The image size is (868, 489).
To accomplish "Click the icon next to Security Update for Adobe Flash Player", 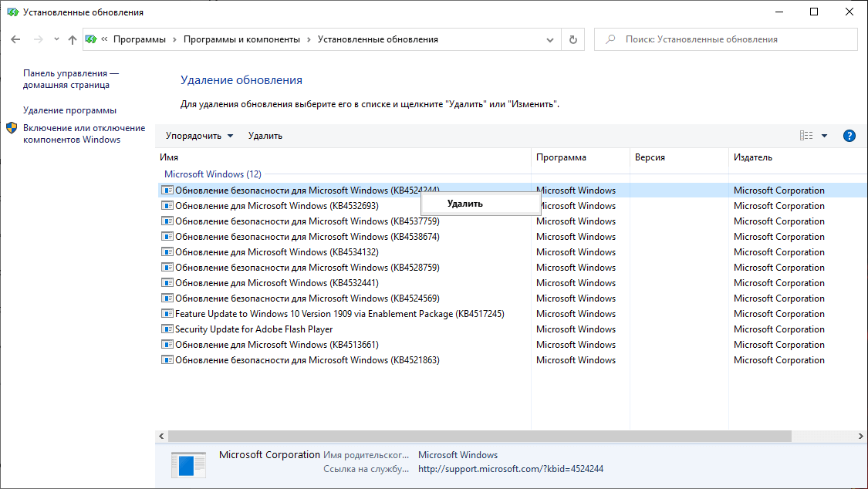I will click(x=167, y=329).
